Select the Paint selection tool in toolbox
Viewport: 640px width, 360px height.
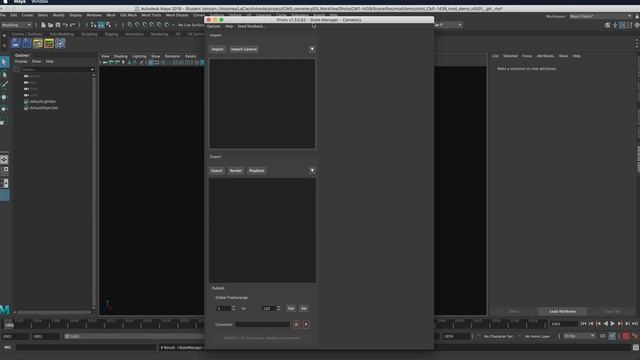(4, 85)
